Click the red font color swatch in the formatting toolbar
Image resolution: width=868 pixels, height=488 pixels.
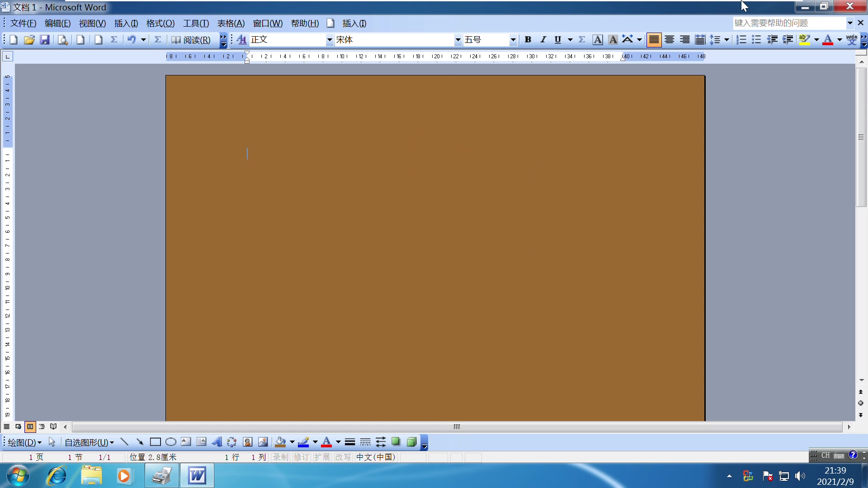pos(827,40)
